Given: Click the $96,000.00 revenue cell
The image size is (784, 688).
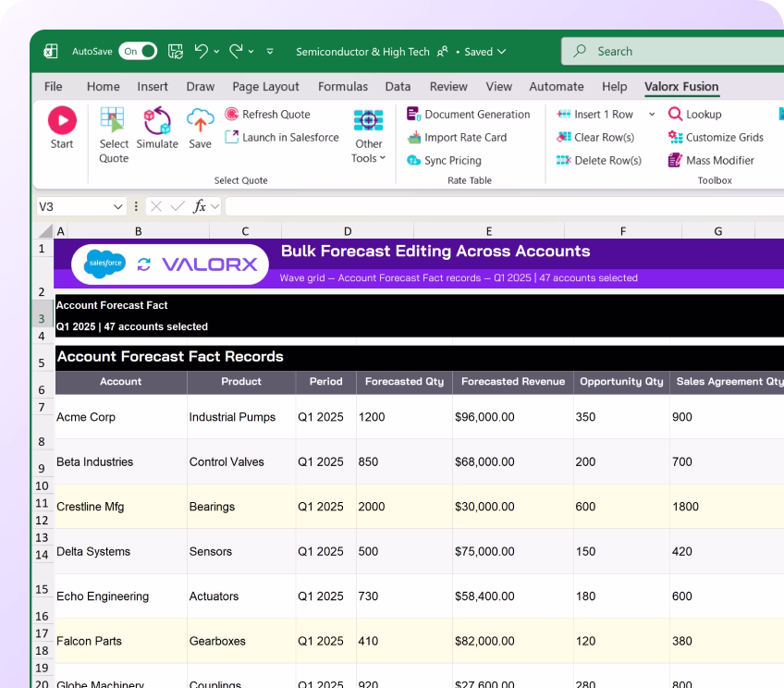Looking at the screenshot, I should coord(513,417).
